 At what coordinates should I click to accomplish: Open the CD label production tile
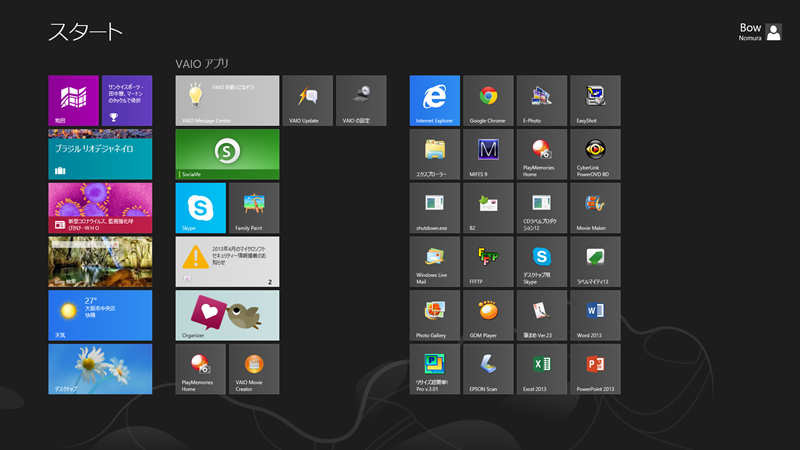click(542, 208)
